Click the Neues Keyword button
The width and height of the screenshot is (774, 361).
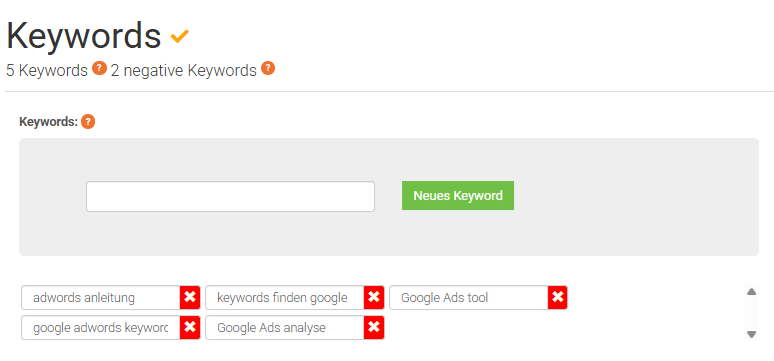coord(458,196)
